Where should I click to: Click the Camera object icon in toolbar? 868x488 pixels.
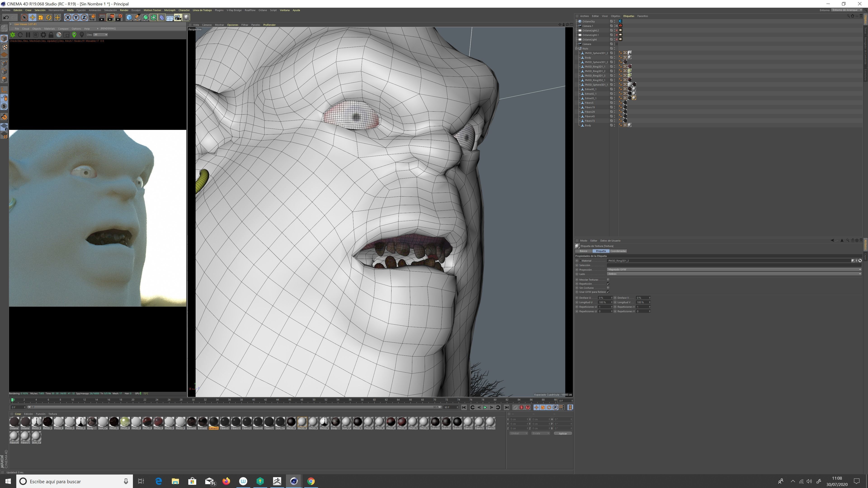pos(178,18)
